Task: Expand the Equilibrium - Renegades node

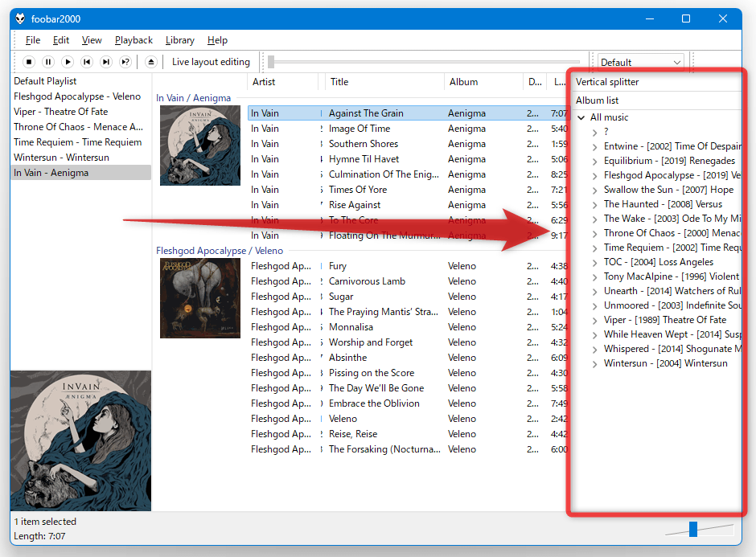Action: (595, 161)
